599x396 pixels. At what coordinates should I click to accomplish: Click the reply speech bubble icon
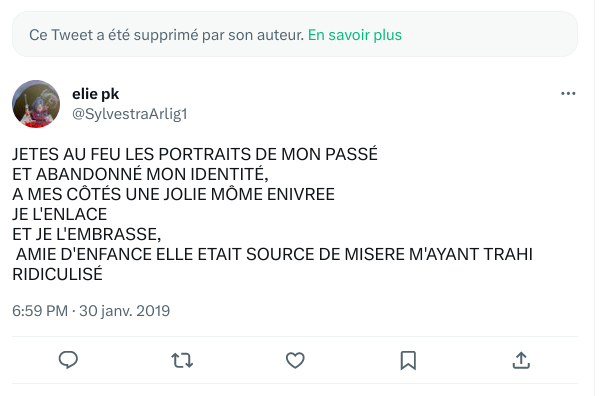[x=68, y=360]
